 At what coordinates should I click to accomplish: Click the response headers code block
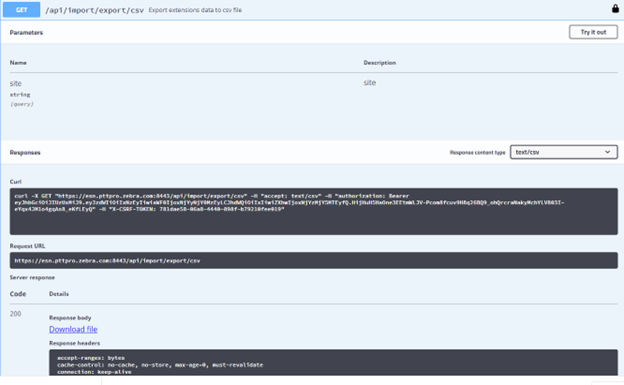333,363
